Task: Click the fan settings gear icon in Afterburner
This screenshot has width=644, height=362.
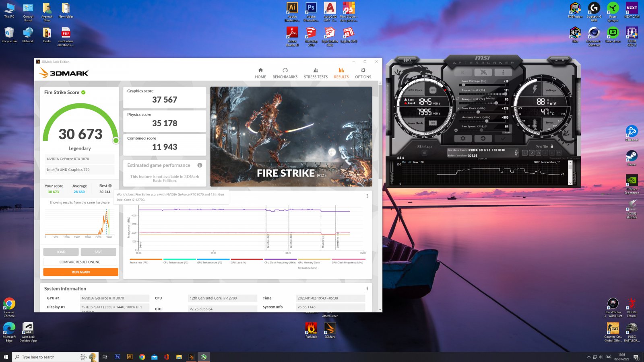Action: click(x=456, y=130)
